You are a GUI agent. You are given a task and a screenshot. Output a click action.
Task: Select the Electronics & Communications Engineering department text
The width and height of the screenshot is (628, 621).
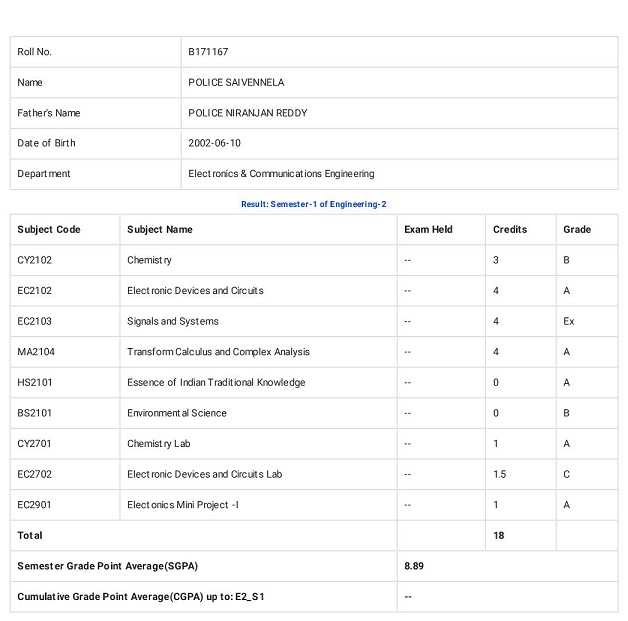(x=281, y=174)
